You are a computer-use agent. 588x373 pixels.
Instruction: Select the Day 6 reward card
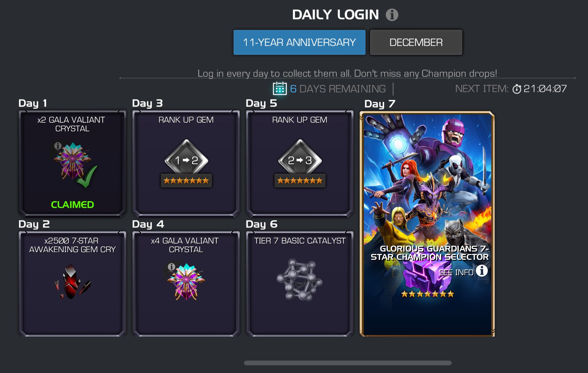point(300,284)
